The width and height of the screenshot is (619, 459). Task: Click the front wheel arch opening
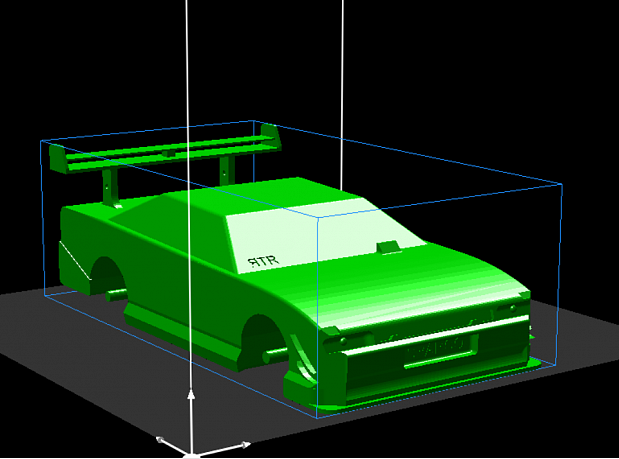pos(262,341)
